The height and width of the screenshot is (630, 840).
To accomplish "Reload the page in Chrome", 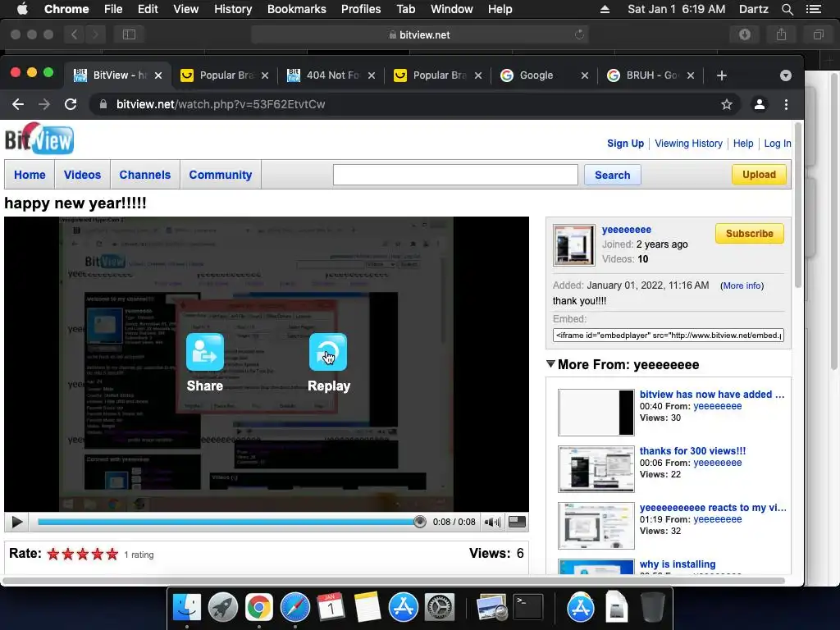I will [71, 104].
